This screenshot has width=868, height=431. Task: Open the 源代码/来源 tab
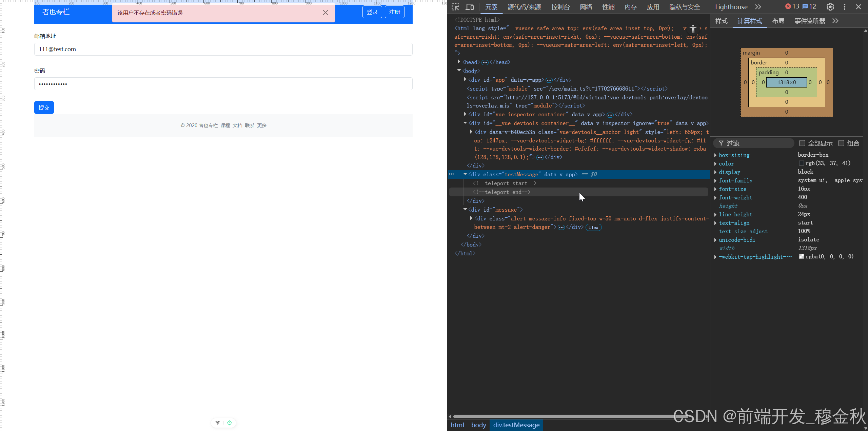click(524, 7)
